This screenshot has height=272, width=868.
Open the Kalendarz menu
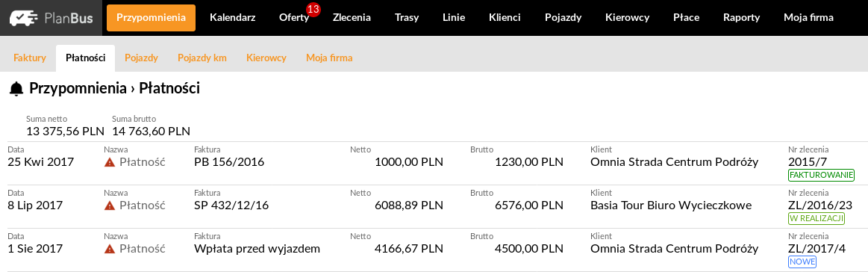pos(233,18)
